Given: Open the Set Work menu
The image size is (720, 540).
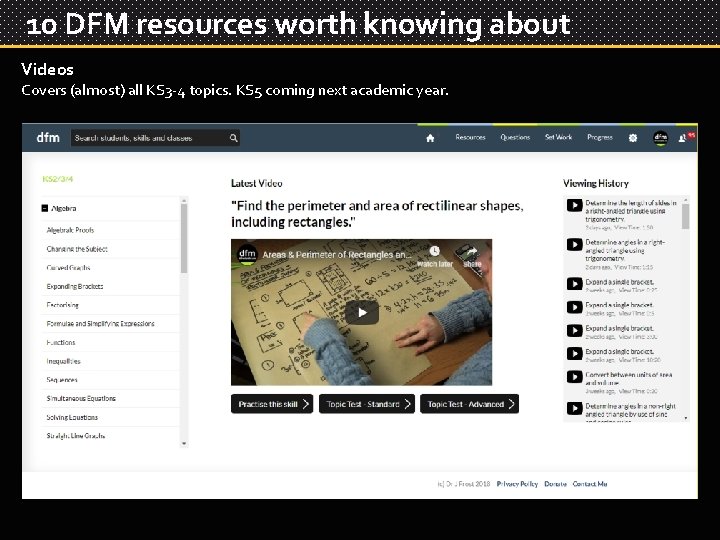Looking at the screenshot, I should 558,137.
